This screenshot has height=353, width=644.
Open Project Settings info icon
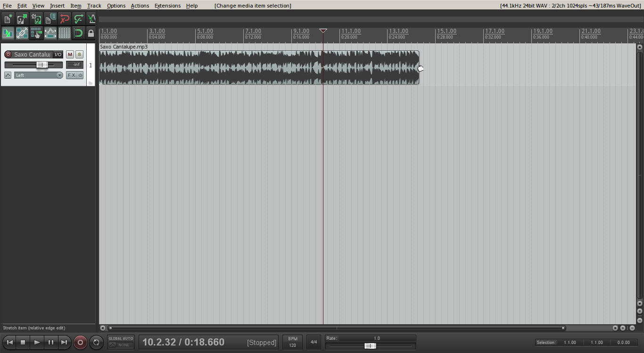tap(50, 19)
